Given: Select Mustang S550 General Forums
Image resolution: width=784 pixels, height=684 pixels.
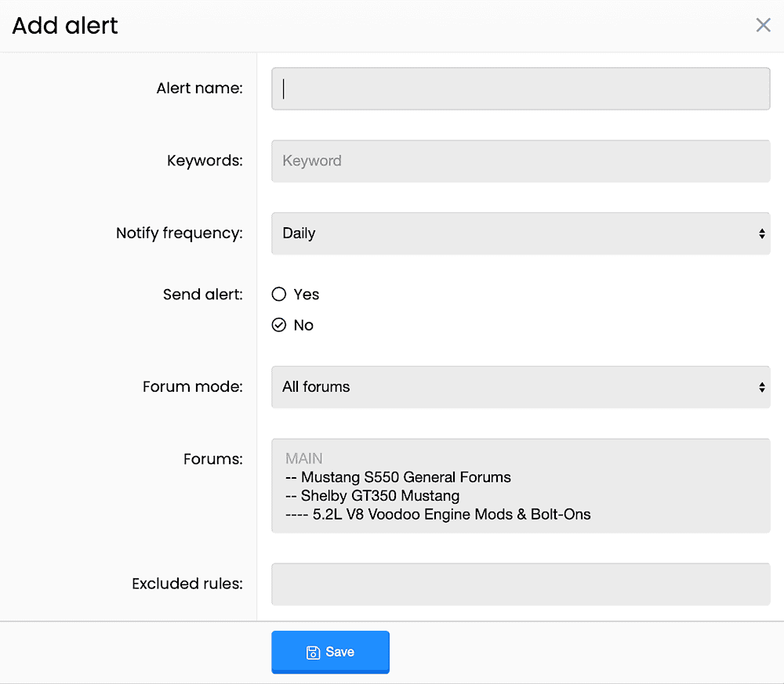Looking at the screenshot, I should point(398,477).
